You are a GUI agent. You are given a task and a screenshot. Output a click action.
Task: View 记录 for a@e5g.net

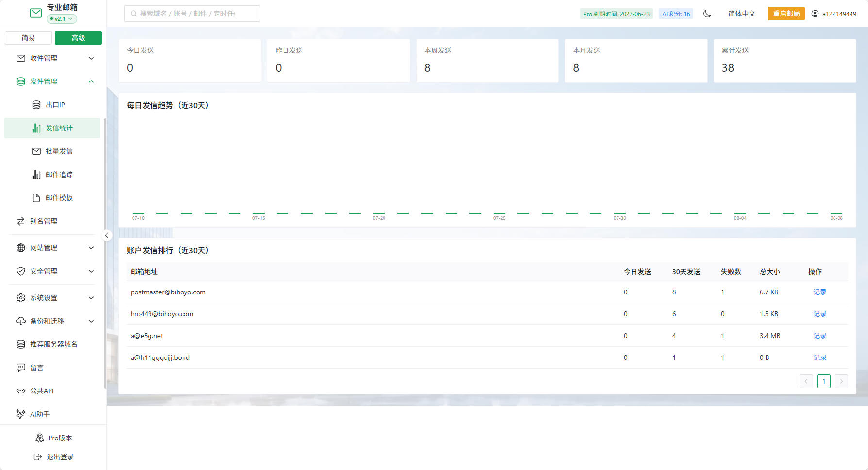820,336
